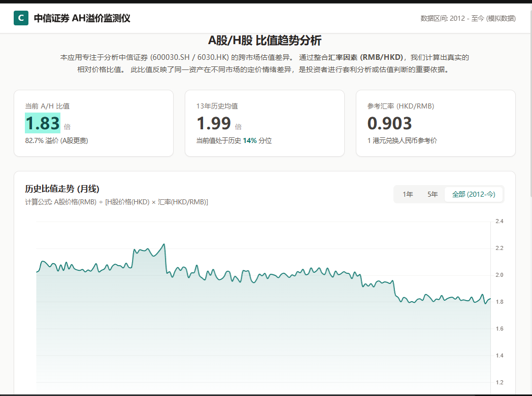Select the 1年 time range tab
Screen dimensions: 532x396
408,194
